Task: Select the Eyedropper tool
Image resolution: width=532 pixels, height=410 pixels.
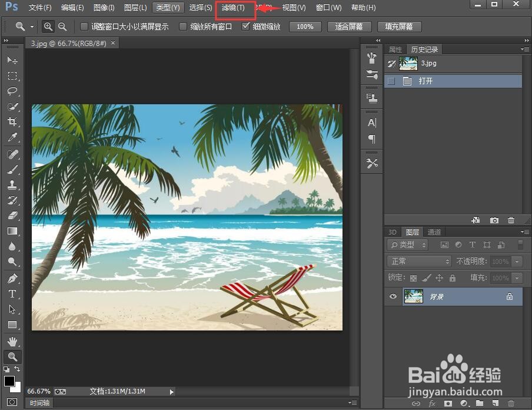Action: pyautogui.click(x=12, y=137)
